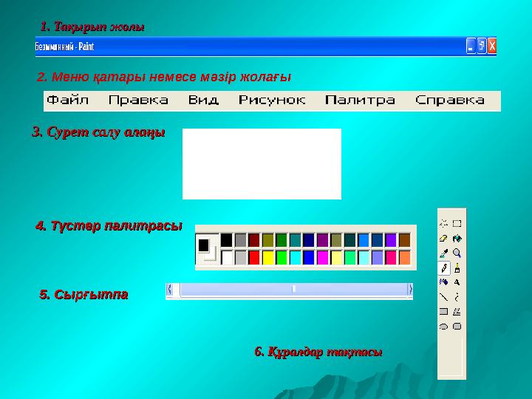532x399 pixels.
Task: Select the Airbrush spray tool
Action: pos(443,282)
